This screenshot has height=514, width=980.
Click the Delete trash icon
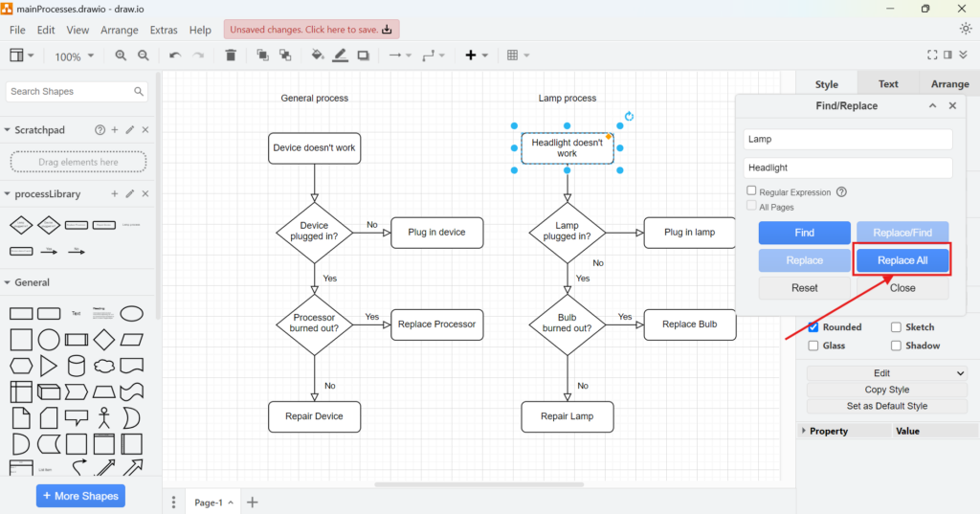click(231, 56)
